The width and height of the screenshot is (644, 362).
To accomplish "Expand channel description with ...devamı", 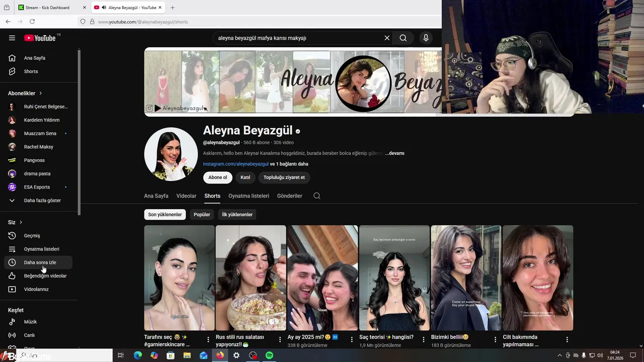I will pos(394,153).
